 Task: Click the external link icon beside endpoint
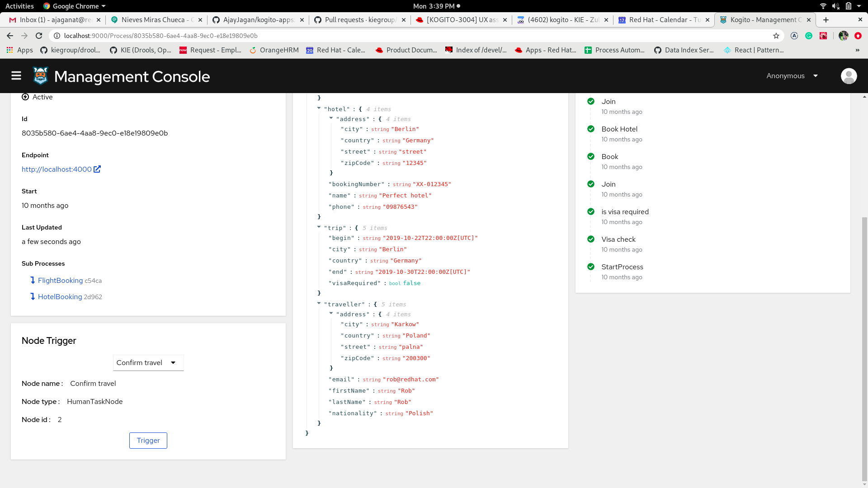tap(97, 169)
